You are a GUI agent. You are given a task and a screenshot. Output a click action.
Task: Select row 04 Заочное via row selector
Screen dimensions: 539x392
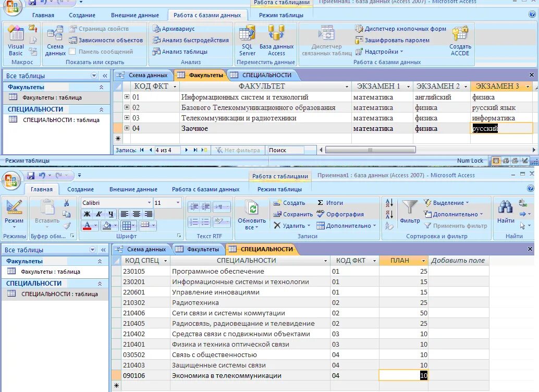click(x=118, y=128)
